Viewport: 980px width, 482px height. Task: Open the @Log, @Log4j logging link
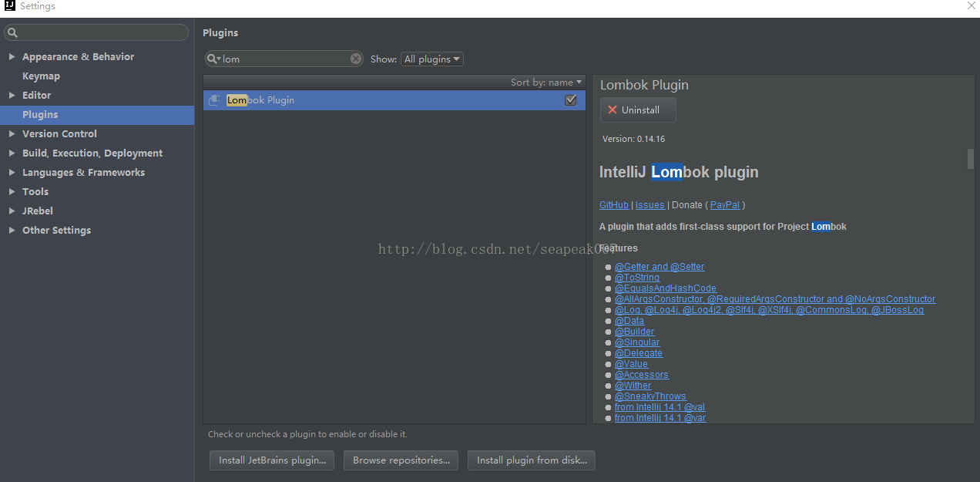pos(769,310)
